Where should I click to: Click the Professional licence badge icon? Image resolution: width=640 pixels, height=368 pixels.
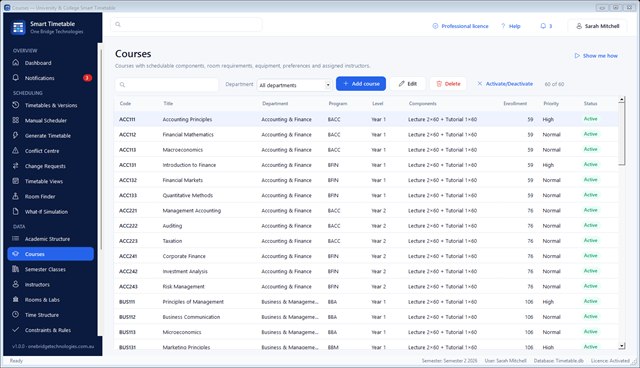pos(435,26)
